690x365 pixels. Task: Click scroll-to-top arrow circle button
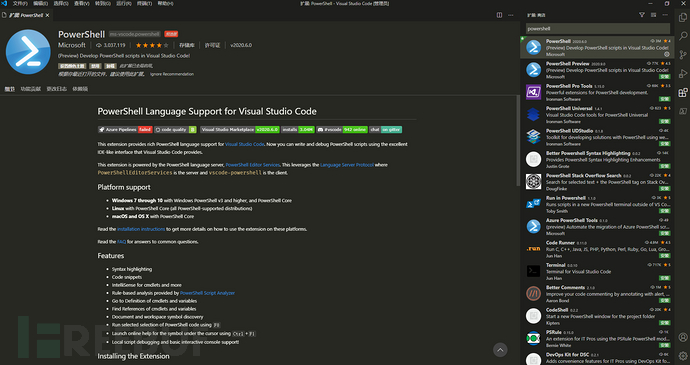(500, 350)
